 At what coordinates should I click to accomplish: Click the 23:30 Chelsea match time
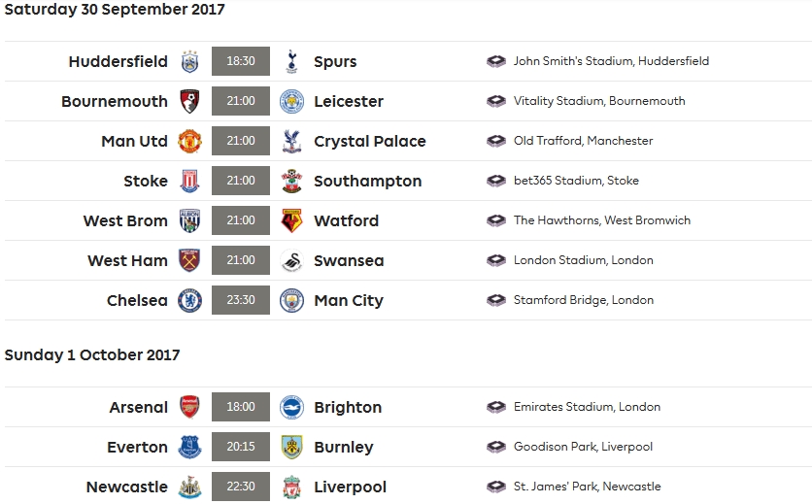tap(240, 300)
